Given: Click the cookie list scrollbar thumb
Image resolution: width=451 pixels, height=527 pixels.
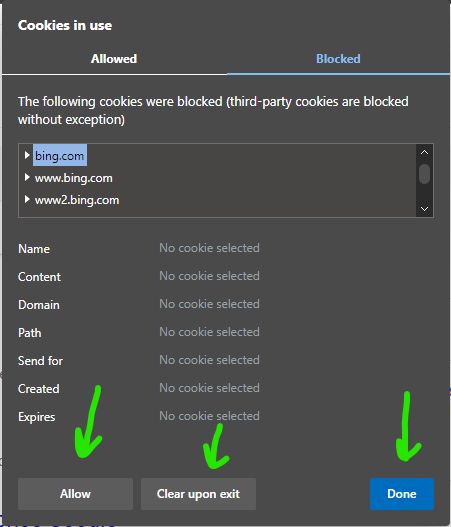Looking at the screenshot, I should click(x=424, y=174).
